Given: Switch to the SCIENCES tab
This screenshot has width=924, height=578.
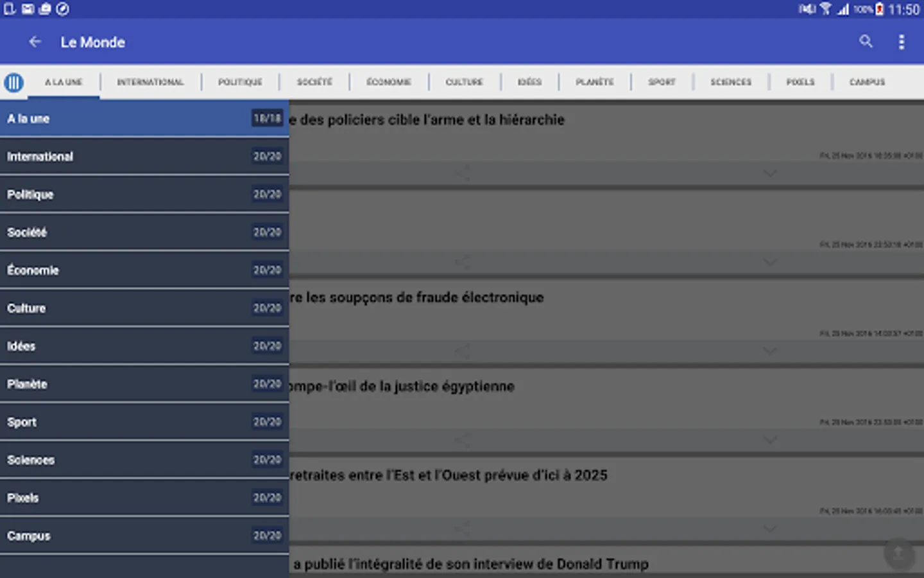Looking at the screenshot, I should pos(730,82).
